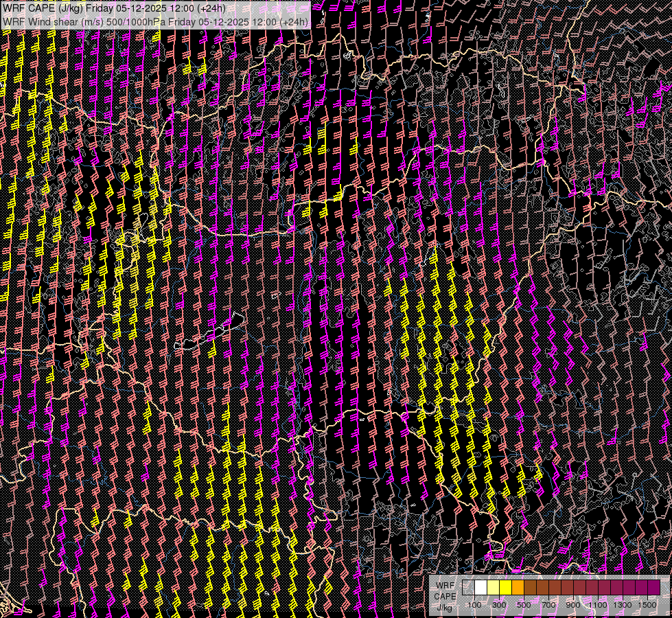Click the WRF Wind shear title line
This screenshot has width=672, height=618.
coord(155,21)
